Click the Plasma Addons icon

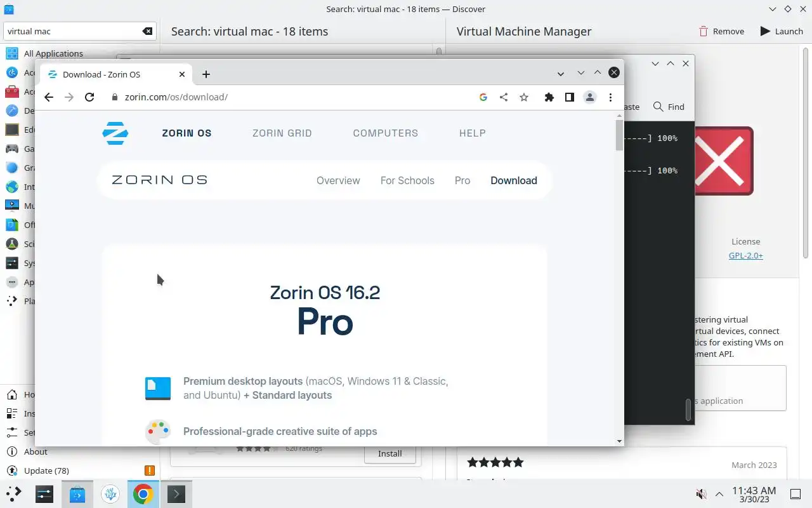click(x=12, y=301)
